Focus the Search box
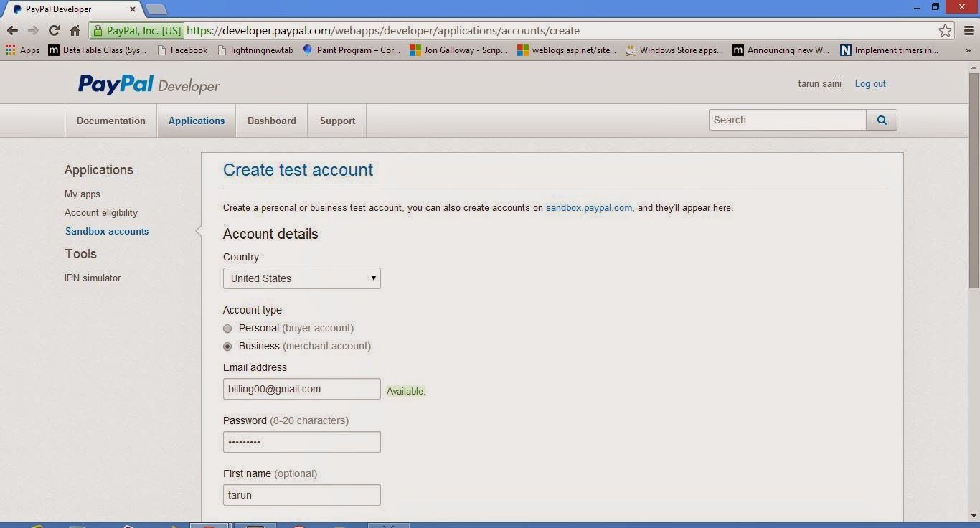Screen dimensions: 980x528 [788, 120]
